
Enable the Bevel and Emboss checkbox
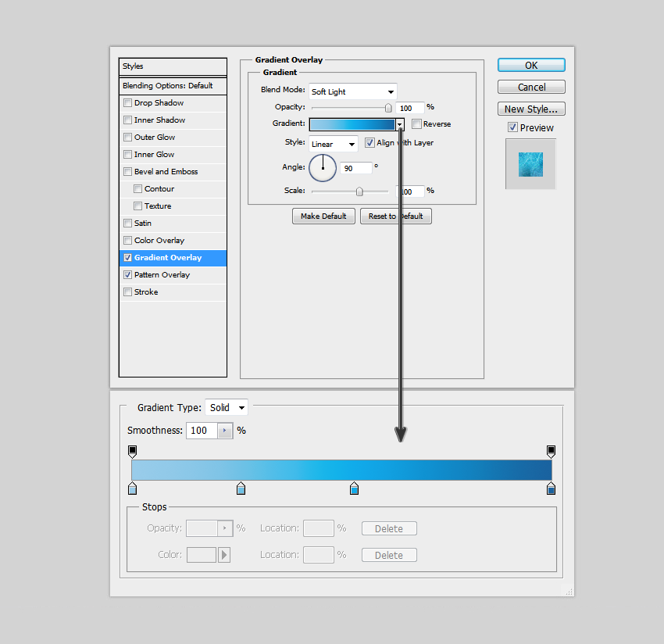[127, 172]
